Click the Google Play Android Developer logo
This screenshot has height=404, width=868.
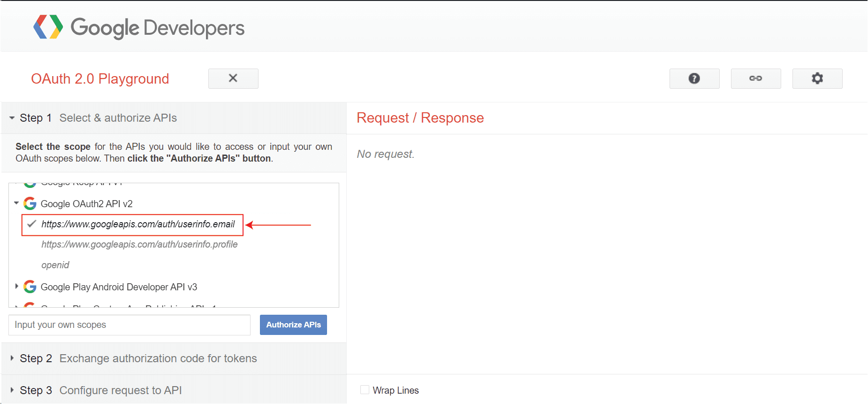point(30,287)
